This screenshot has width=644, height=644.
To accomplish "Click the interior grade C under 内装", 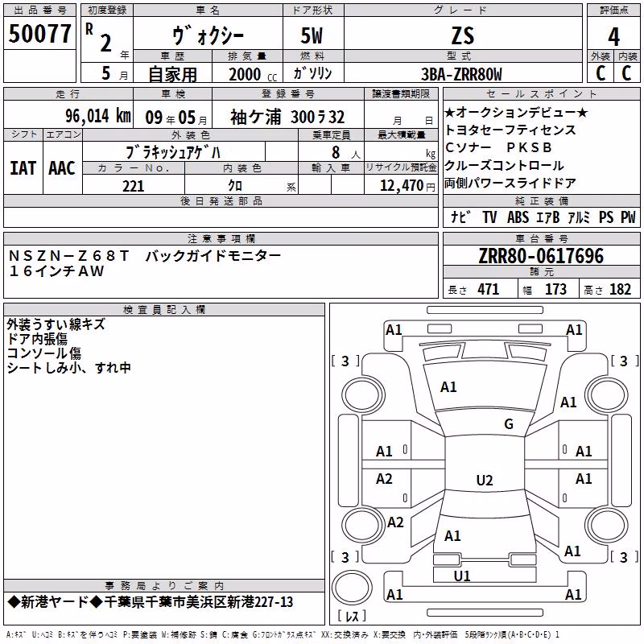I will point(626,73).
